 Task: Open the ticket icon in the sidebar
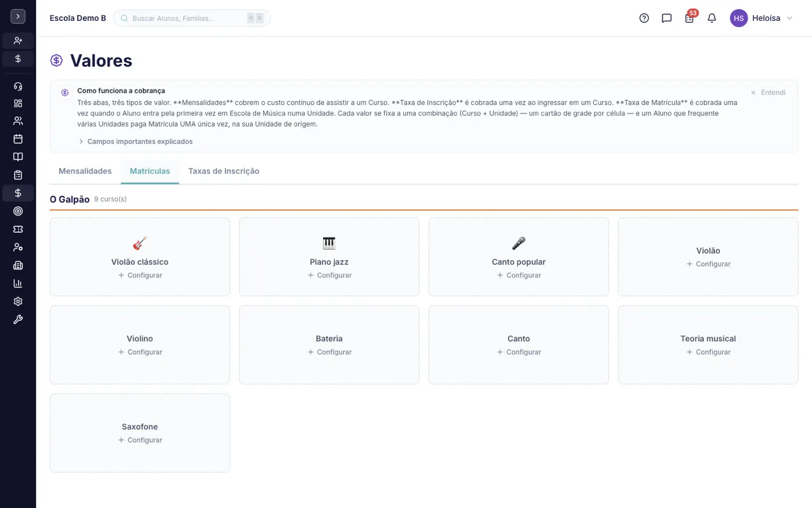click(x=18, y=229)
